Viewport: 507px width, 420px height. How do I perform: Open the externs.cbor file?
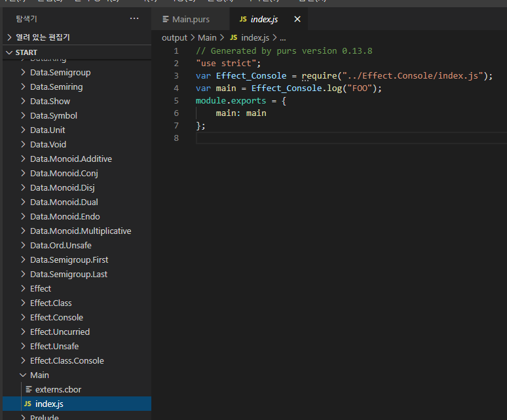point(58,389)
